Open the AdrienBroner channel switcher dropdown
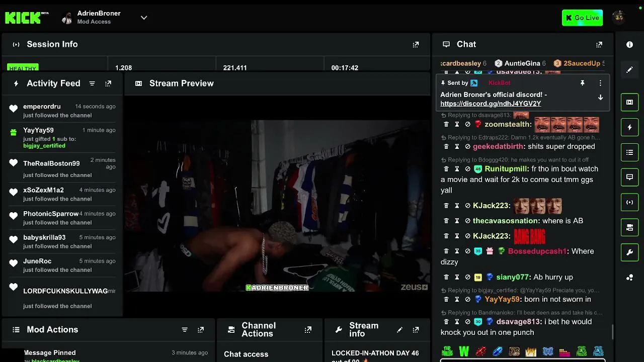 click(x=144, y=18)
